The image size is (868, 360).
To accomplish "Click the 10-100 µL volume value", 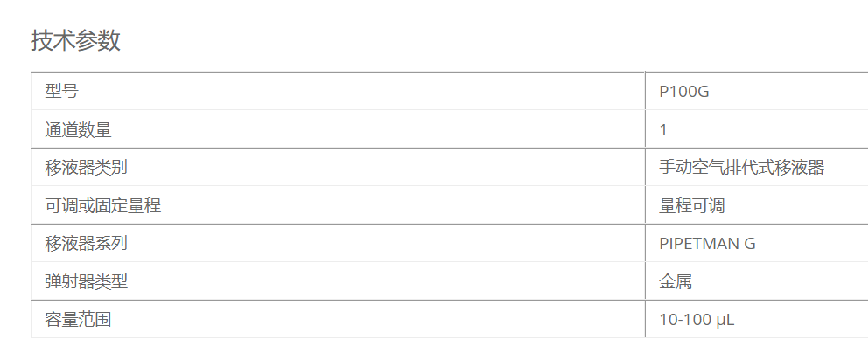I will coord(696,320).
